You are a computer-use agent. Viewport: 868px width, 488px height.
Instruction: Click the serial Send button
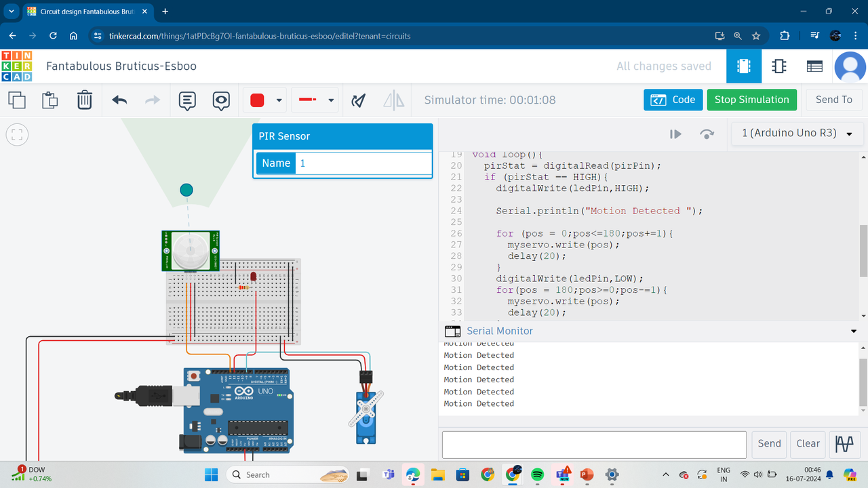[769, 444]
